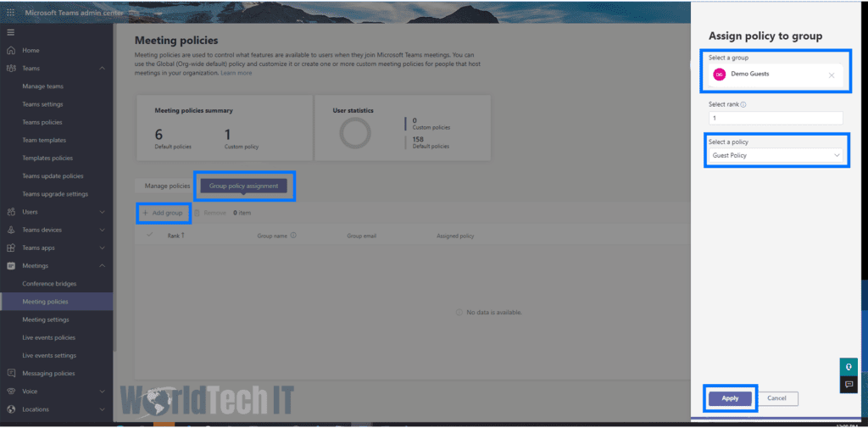The height and width of the screenshot is (428, 868).
Task: Click the Select rank input field
Action: point(776,118)
